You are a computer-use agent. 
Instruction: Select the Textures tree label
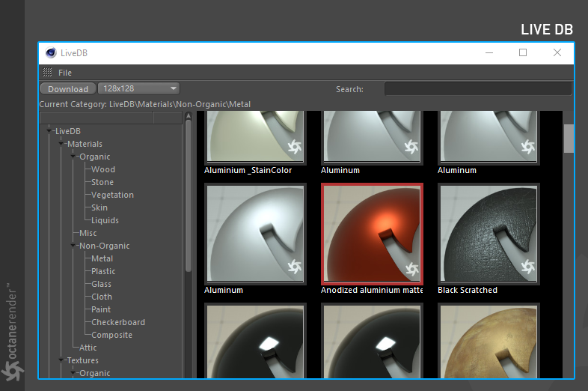click(82, 360)
